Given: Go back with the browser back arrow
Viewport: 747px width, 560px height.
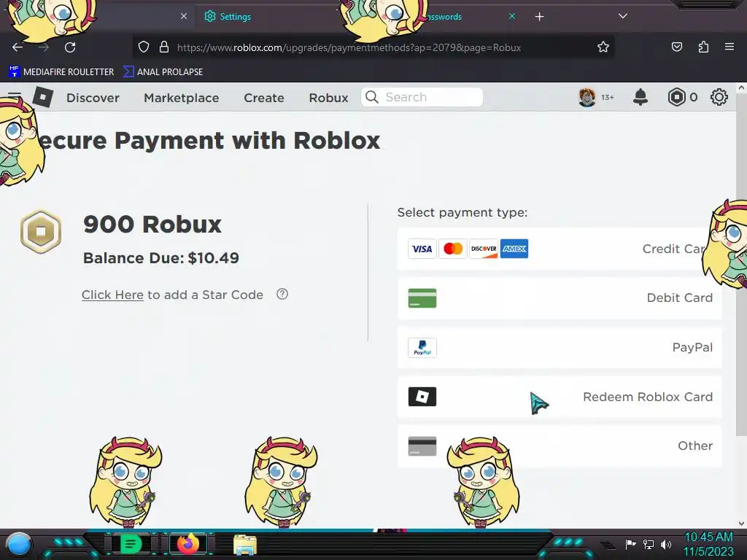Looking at the screenshot, I should pos(18,47).
